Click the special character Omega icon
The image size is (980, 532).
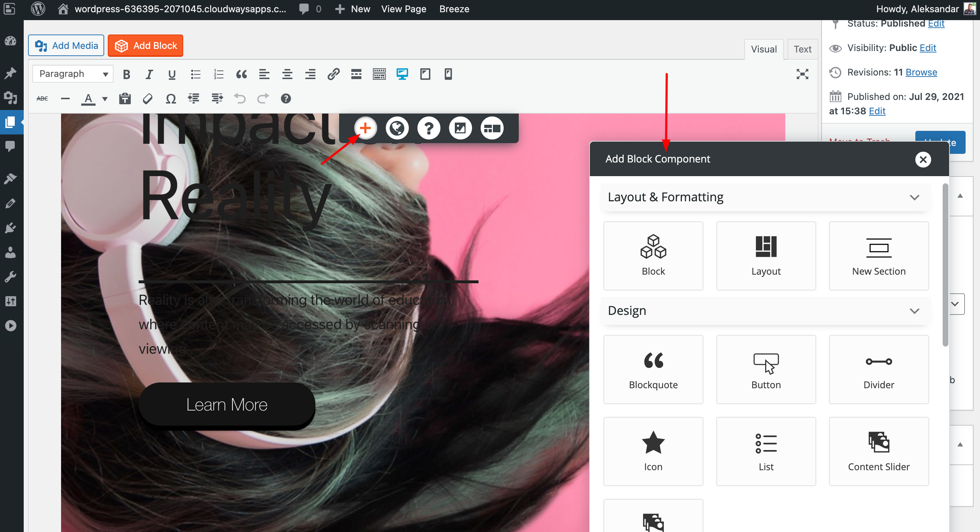point(171,99)
